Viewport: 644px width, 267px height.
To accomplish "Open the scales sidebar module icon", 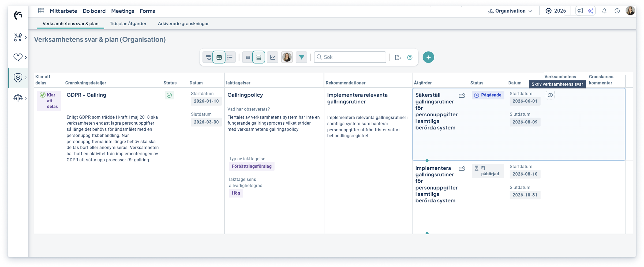I will pyautogui.click(x=18, y=98).
